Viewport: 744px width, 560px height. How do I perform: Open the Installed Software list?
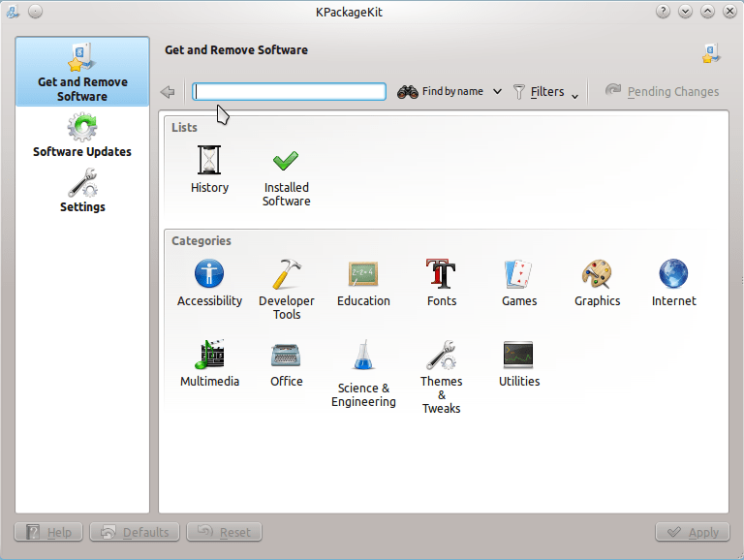pyautogui.click(x=286, y=178)
